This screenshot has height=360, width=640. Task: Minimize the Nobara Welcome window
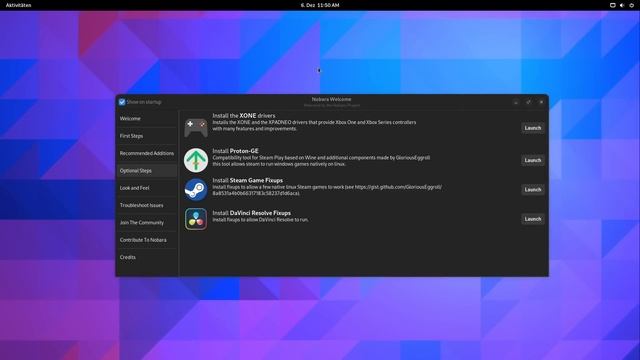(516, 102)
